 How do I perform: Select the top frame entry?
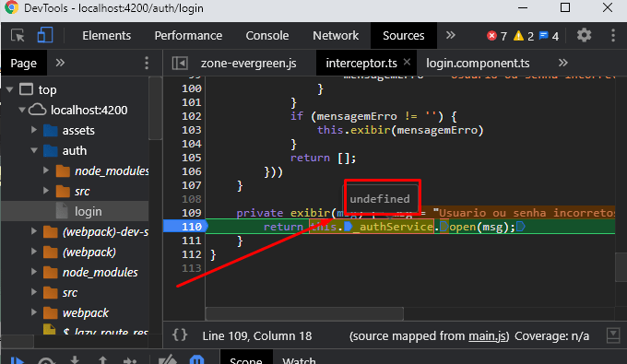(x=47, y=90)
